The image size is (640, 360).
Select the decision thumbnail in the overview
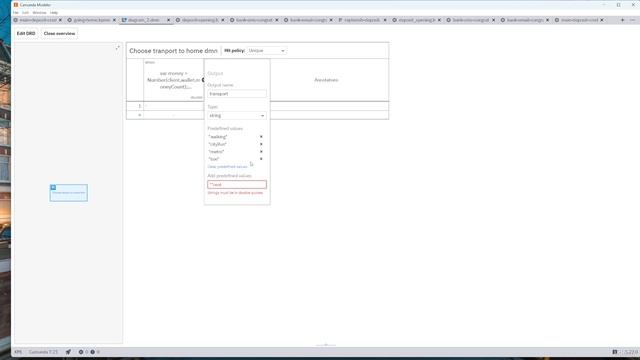[69, 193]
